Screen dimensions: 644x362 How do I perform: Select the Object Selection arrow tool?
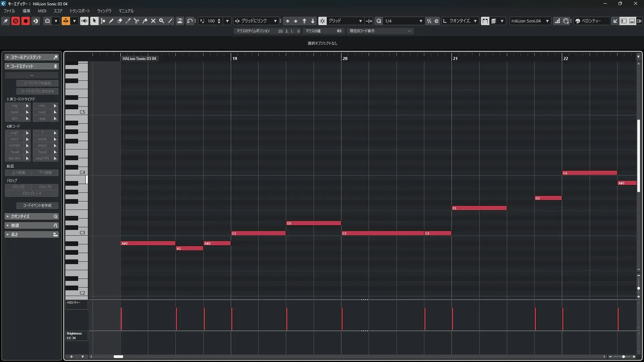pos(94,21)
